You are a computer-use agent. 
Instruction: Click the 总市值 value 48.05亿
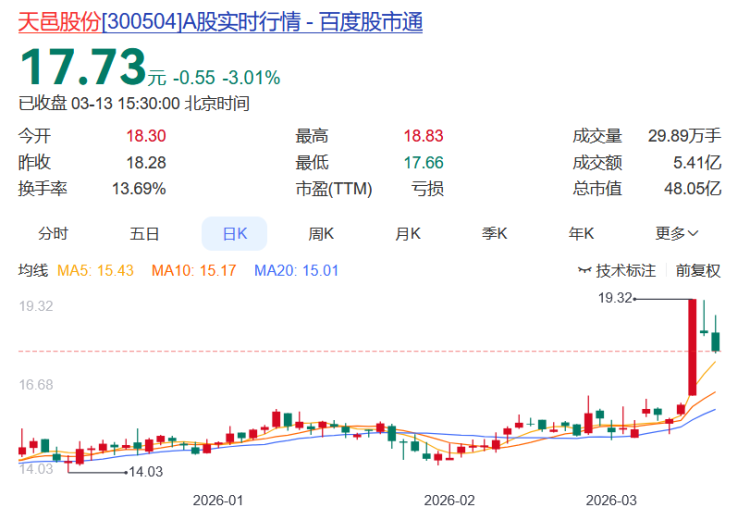692,188
